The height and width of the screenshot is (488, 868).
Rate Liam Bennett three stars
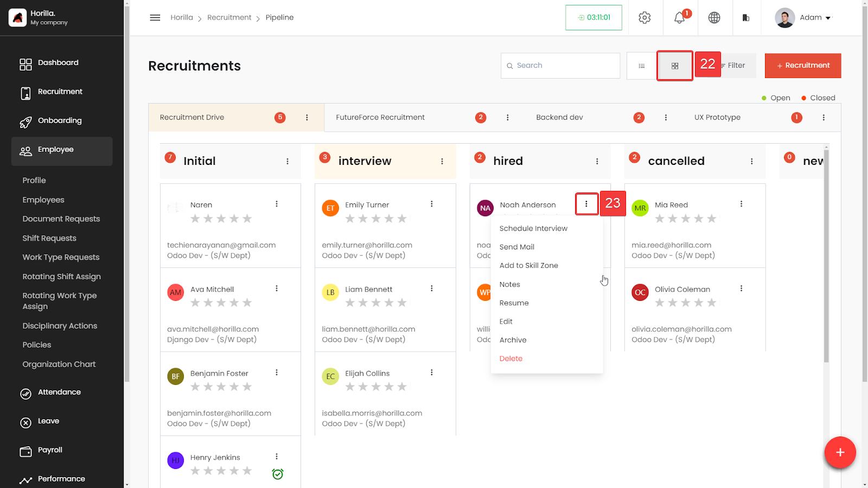coord(376,303)
